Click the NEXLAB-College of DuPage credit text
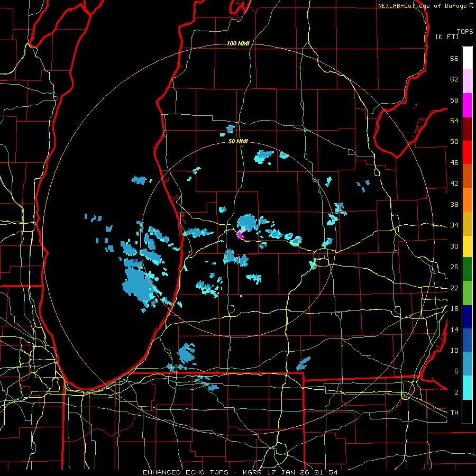Screen dimensions: 476x476 pyautogui.click(x=422, y=6)
